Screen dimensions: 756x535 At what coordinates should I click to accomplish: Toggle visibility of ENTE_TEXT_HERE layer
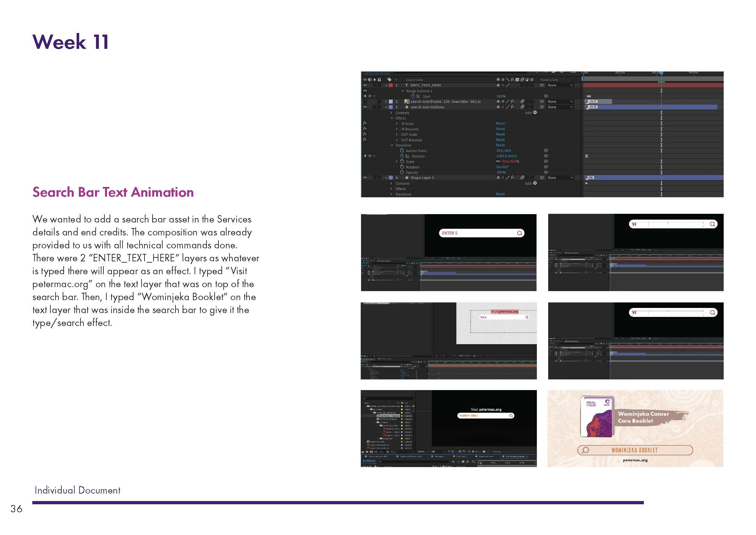[365, 85]
